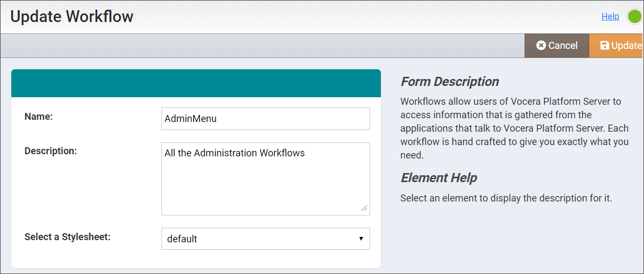
Task: Click the green status indicator circle
Action: [x=635, y=17]
